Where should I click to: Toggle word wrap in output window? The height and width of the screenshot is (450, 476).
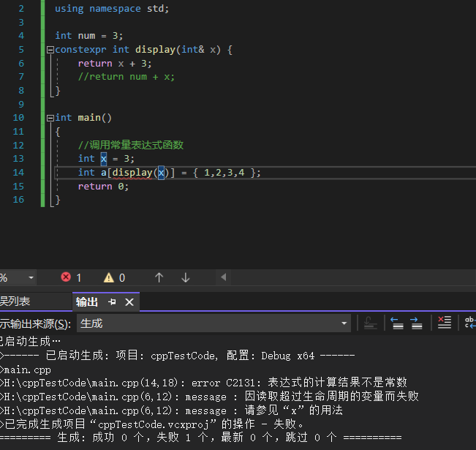click(x=469, y=323)
